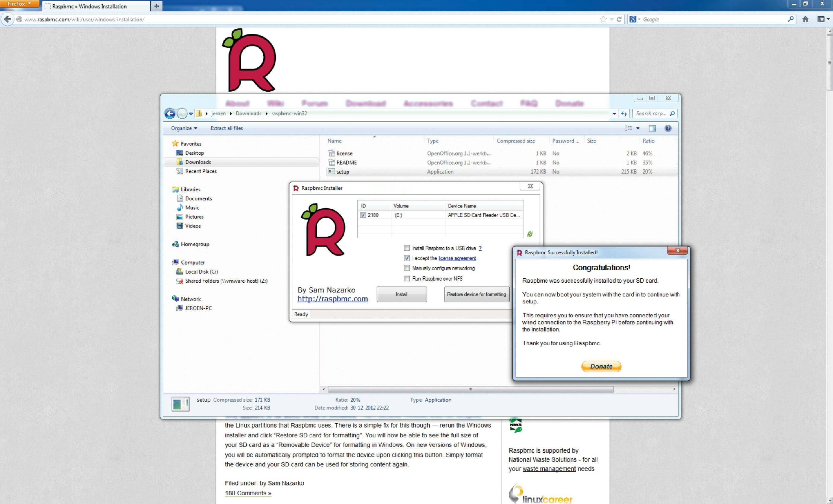Open the Firefox menu button
Image resolution: width=833 pixels, height=504 pixels.
point(20,4)
